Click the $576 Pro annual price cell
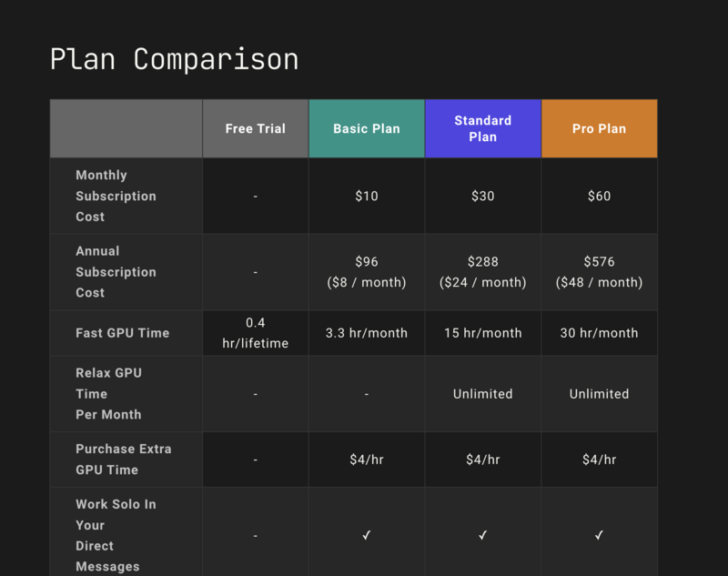 coord(599,271)
